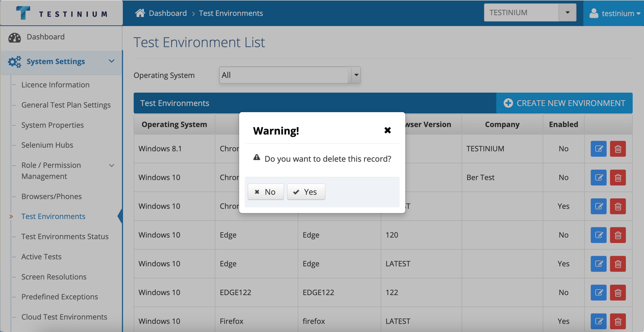
Task: Delete the Firefox environment
Action: [x=618, y=321]
